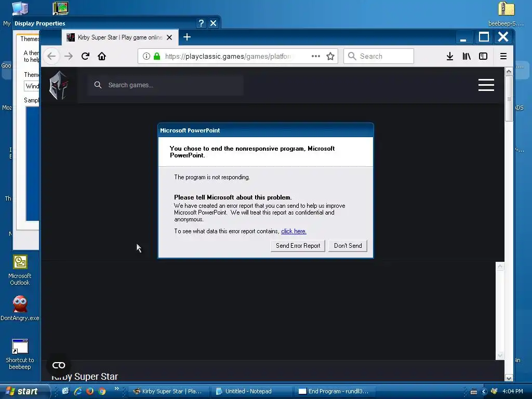532x399 pixels.
Task: Click the Firefox forward arrow button
Action: [69, 56]
